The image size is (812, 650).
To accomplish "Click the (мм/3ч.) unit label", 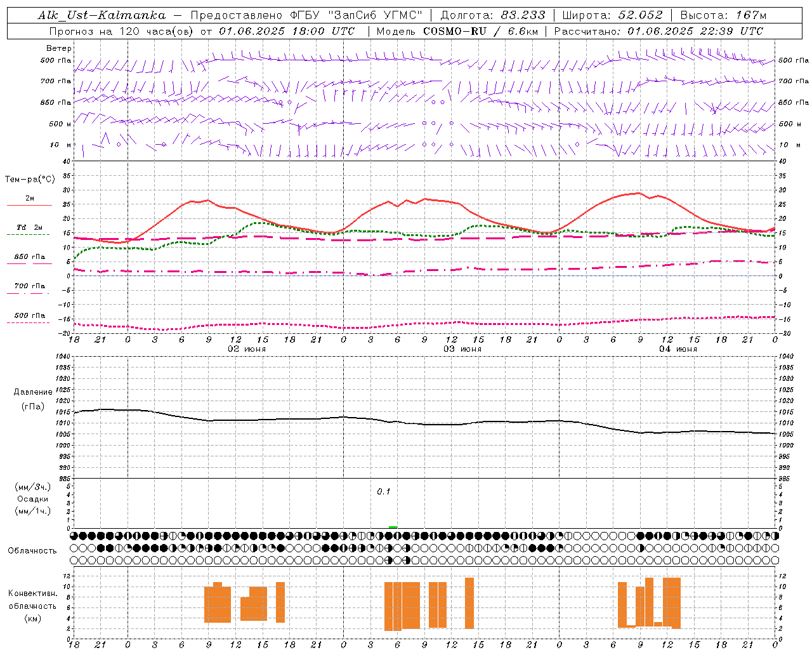I will click(33, 487).
